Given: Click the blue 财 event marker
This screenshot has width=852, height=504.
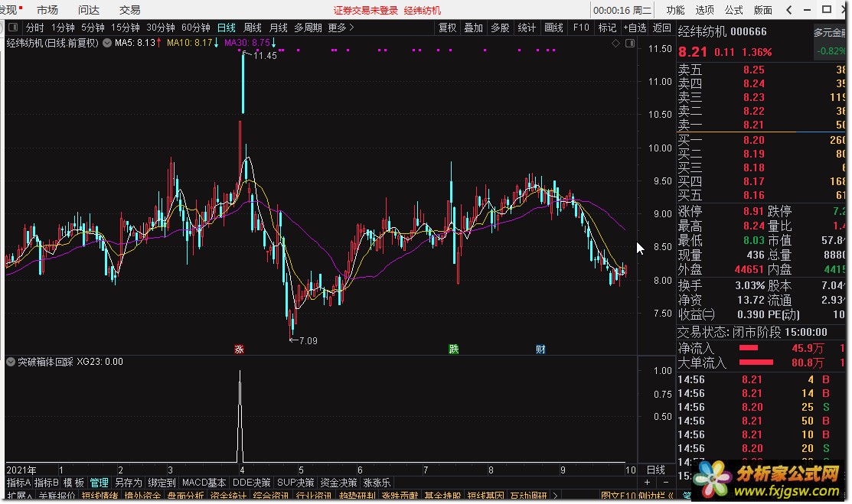Looking at the screenshot, I should pyautogui.click(x=540, y=350).
